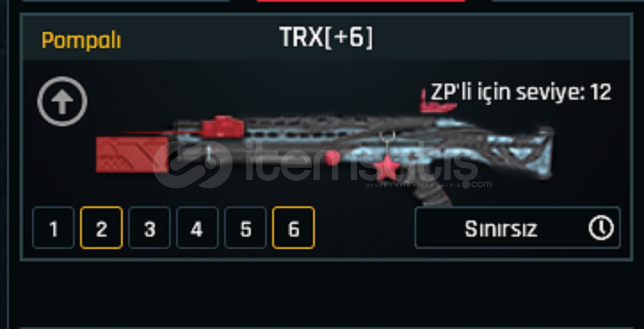Select upgrade slot 2
Image resolution: width=644 pixels, height=329 pixels.
[101, 228]
